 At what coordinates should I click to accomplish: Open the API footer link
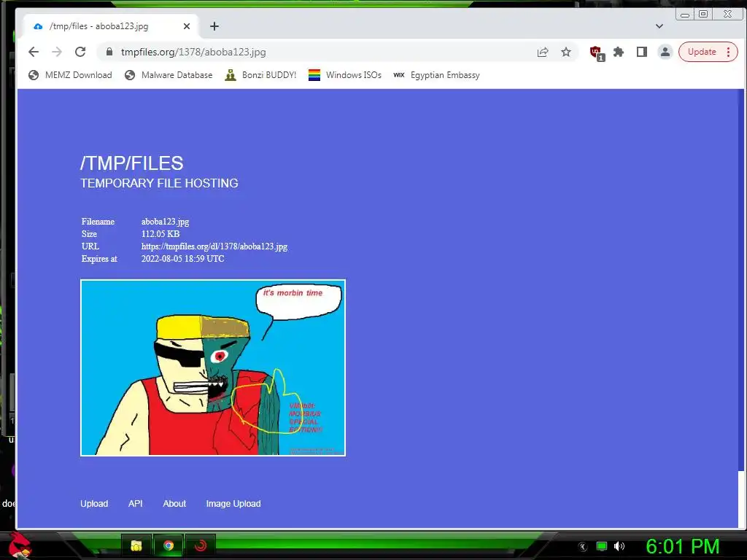pyautogui.click(x=135, y=504)
